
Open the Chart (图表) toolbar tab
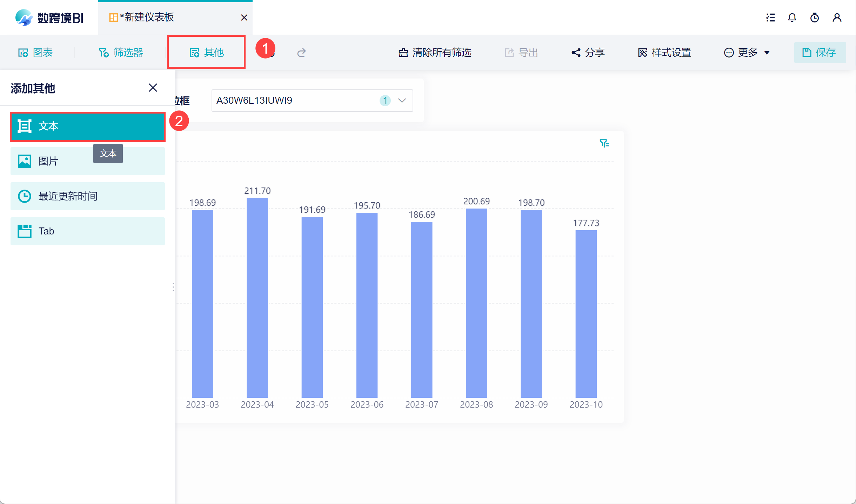[35, 53]
